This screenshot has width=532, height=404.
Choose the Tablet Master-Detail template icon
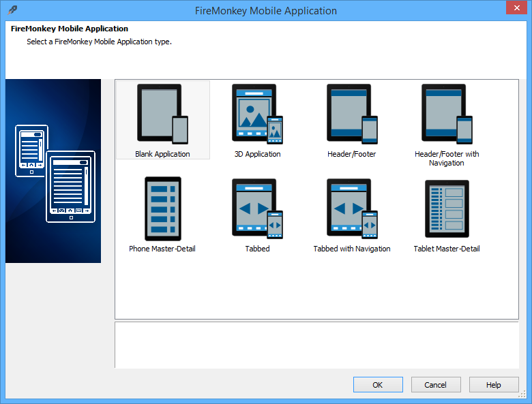pos(447,208)
